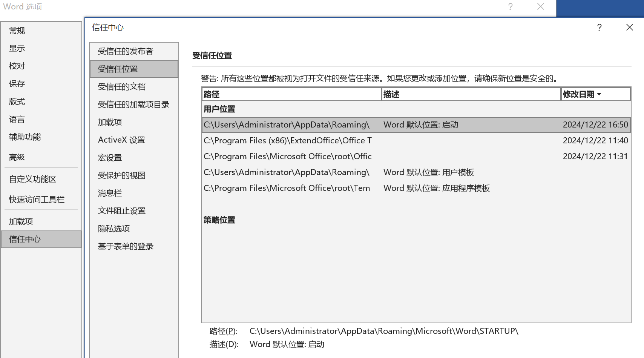
Task: Open 校对 options category
Action: pos(41,66)
